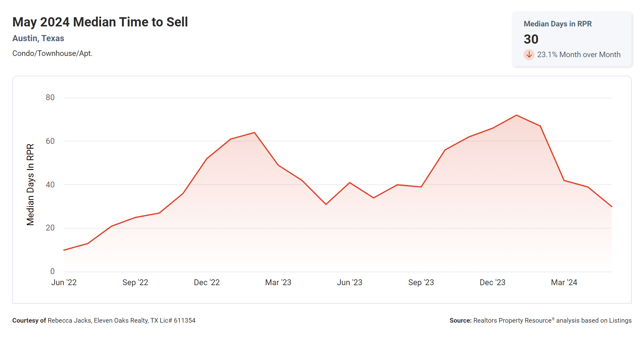Click the value 30 in the summary card
The height and width of the screenshot is (338, 644).
click(531, 39)
